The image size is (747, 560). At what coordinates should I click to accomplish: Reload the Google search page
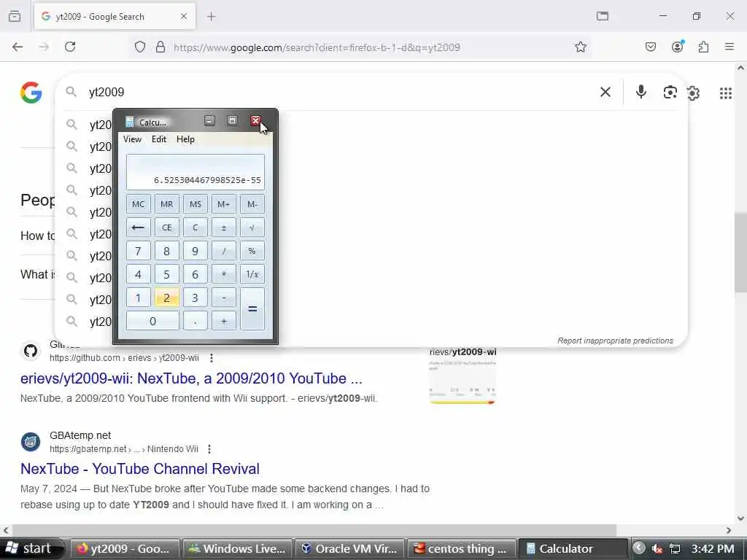click(x=70, y=47)
